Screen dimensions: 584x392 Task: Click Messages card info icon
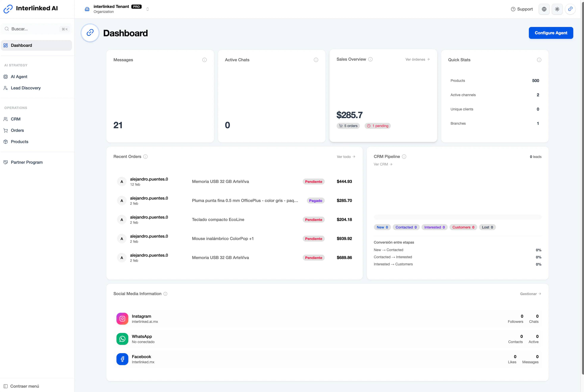(205, 60)
